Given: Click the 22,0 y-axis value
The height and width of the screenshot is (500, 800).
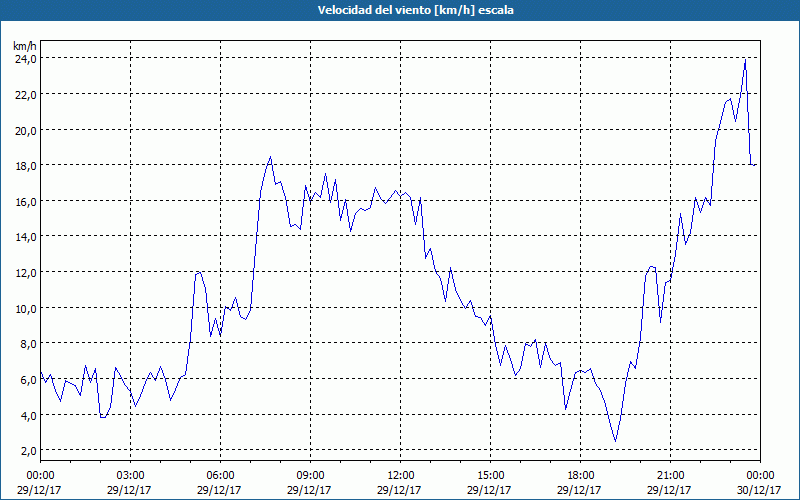Looking at the screenshot, I should tap(25, 94).
